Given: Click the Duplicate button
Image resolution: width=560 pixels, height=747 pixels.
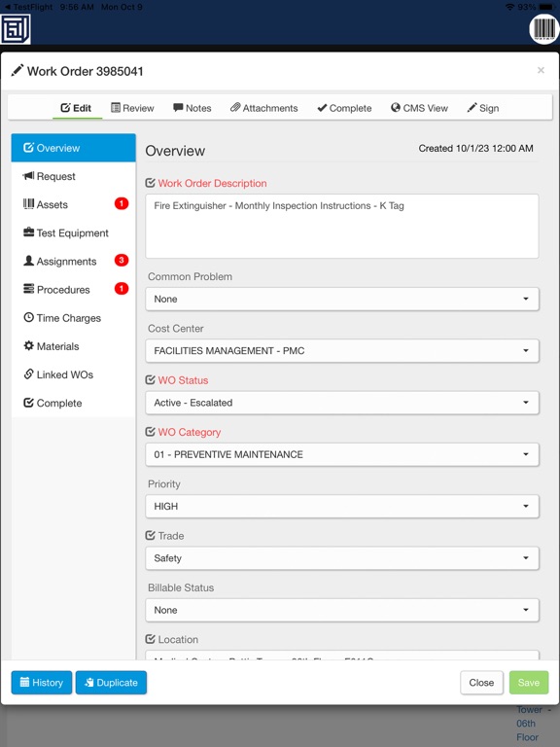Looking at the screenshot, I should pos(111,683).
